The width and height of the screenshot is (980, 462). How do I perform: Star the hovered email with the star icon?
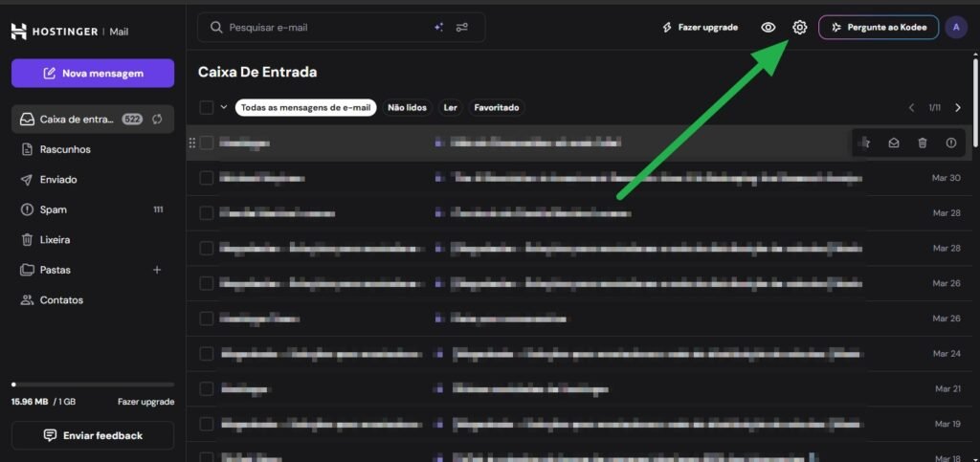[x=866, y=143]
